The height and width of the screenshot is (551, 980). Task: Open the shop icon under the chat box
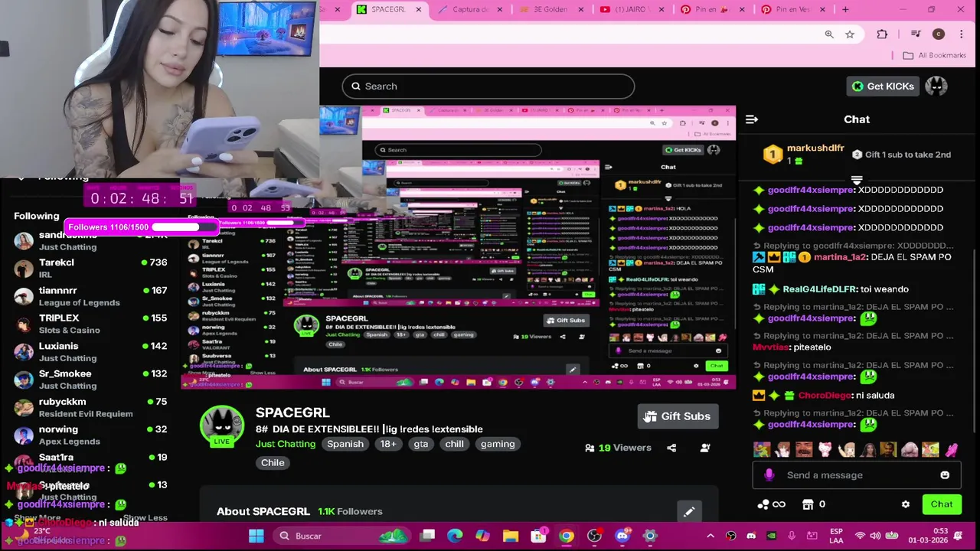point(808,504)
